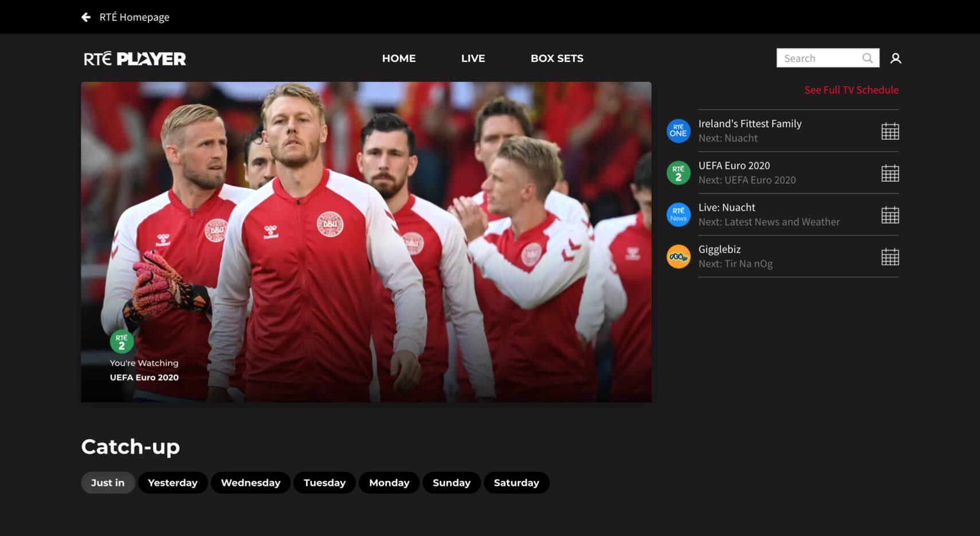Open the calendar beside Live: Nuacht
Screen dimensions: 980x536
pos(890,215)
